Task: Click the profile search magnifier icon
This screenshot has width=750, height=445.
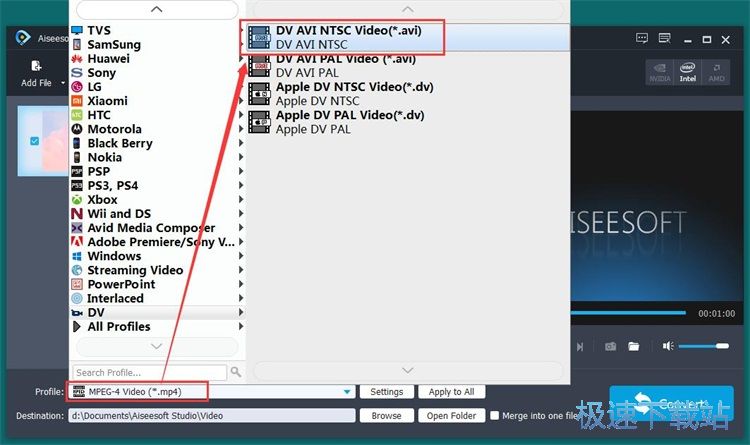Action: (236, 372)
